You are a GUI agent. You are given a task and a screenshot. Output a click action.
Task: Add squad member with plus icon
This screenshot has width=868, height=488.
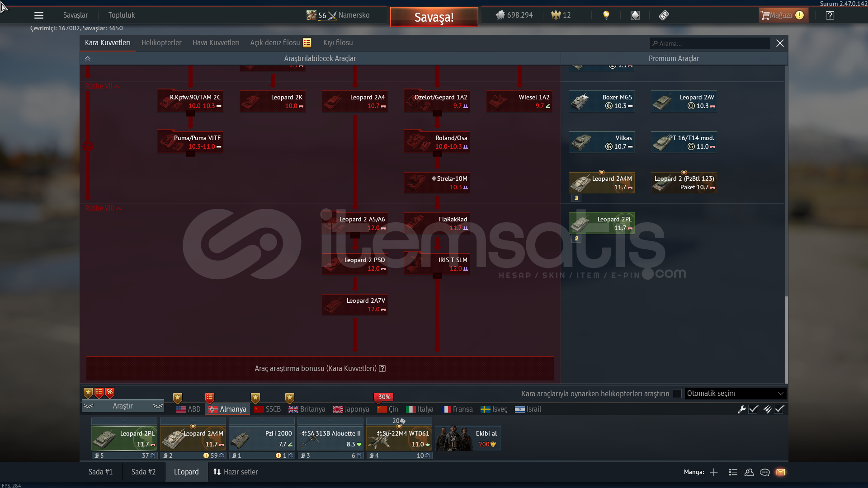(x=714, y=472)
